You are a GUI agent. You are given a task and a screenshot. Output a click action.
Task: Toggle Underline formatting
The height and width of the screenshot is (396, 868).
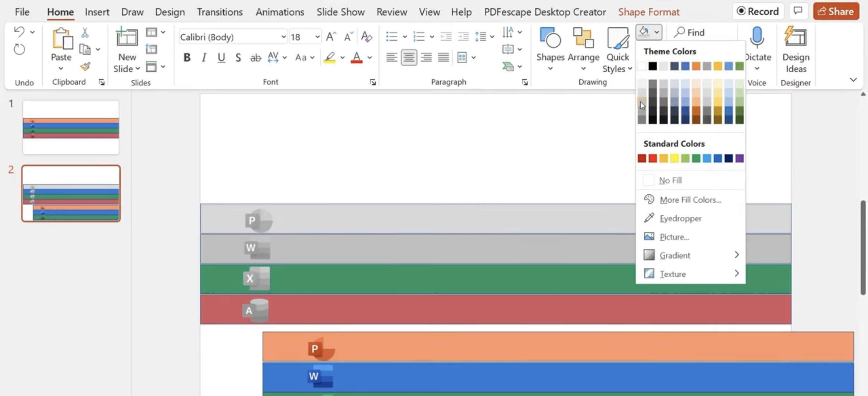point(221,57)
